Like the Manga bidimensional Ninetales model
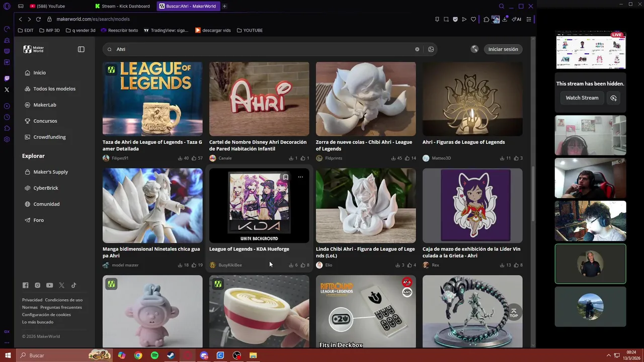The width and height of the screenshot is (644, 362). [x=197, y=265]
